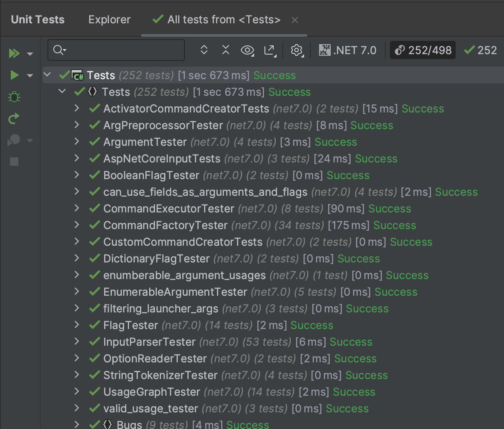
Task: Open the run configuration dropdown arrow
Action: (x=30, y=75)
